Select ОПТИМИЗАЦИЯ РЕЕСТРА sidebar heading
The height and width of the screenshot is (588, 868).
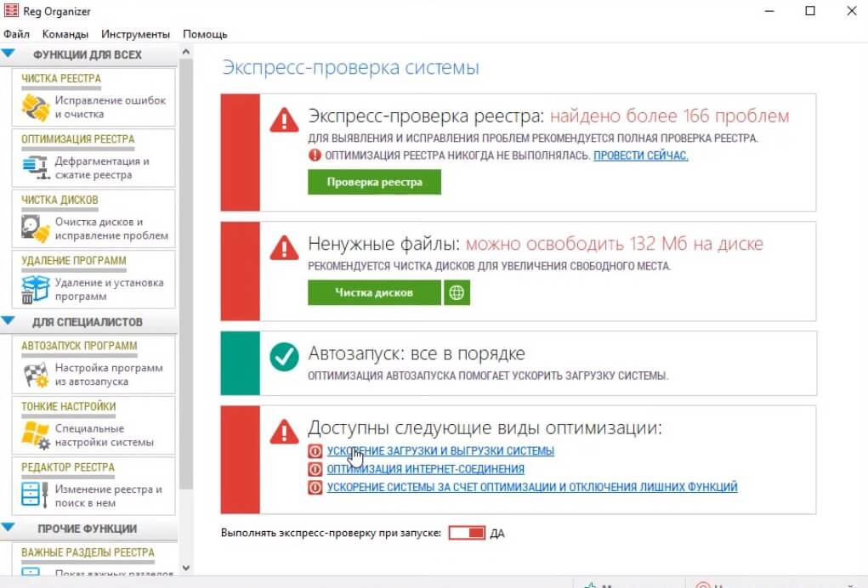click(77, 139)
